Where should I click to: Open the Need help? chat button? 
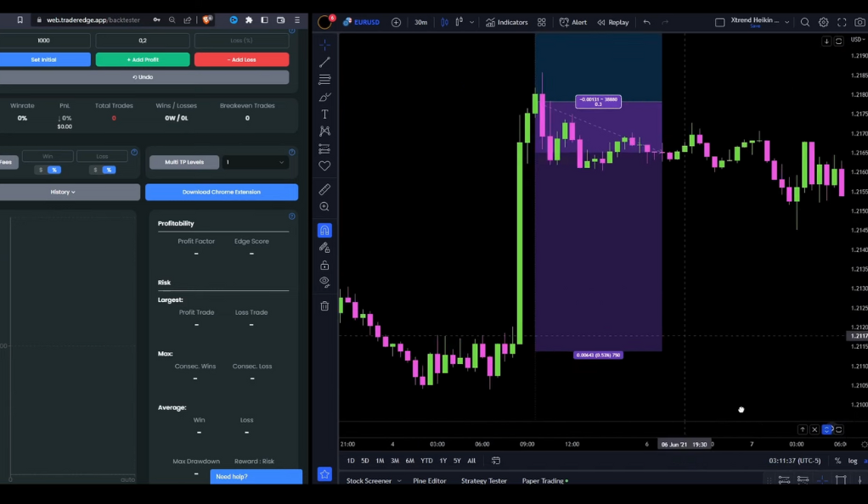click(256, 476)
